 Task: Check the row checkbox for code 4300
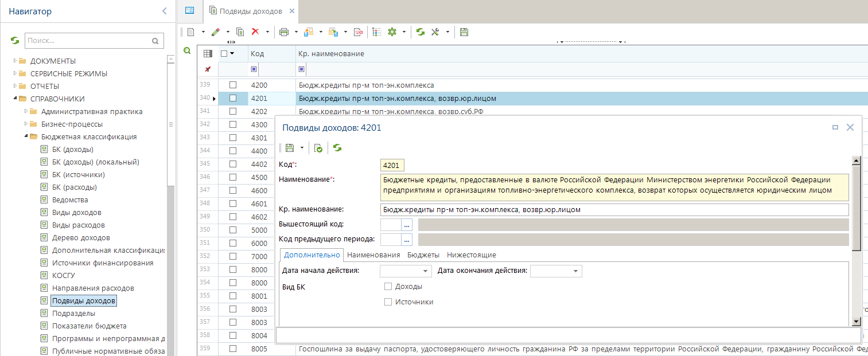tap(233, 124)
